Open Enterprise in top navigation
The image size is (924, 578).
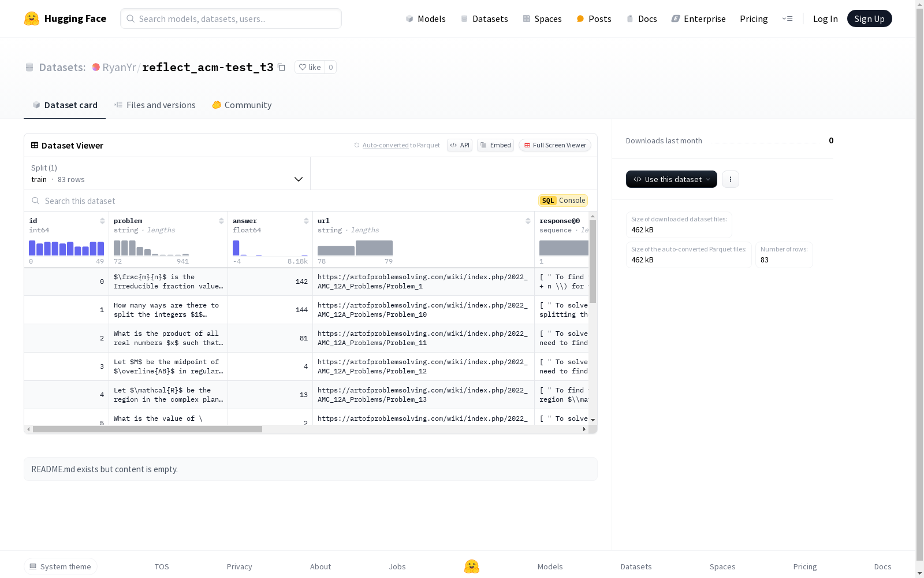pos(698,18)
